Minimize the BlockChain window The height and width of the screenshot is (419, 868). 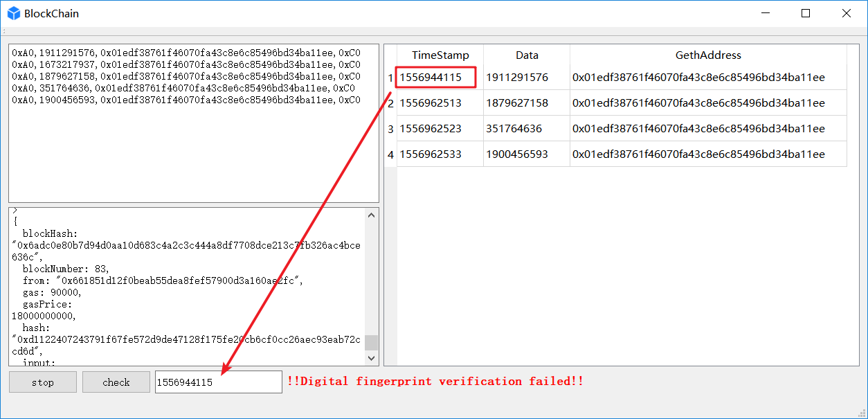766,13
